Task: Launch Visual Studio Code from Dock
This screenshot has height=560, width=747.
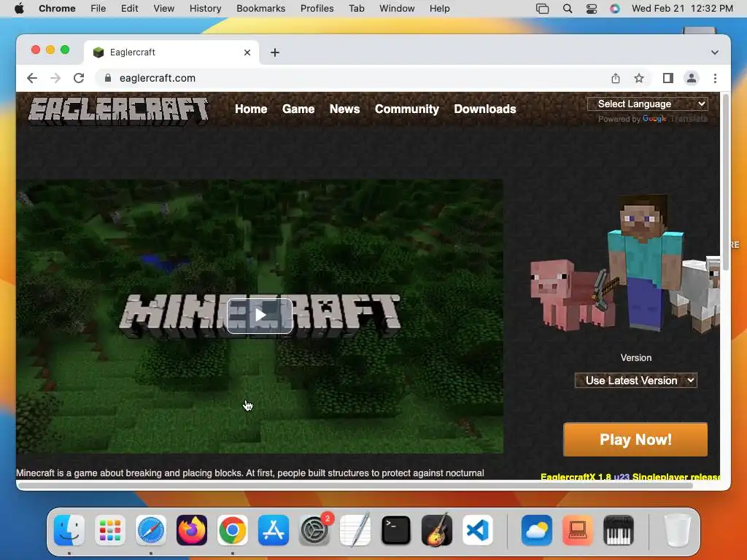Action: coord(478,530)
